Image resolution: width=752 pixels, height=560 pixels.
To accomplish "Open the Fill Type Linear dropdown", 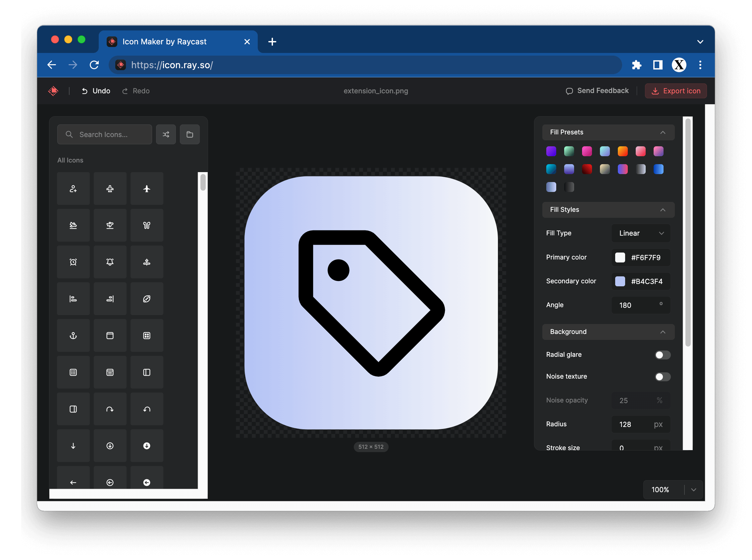I will [x=640, y=233].
